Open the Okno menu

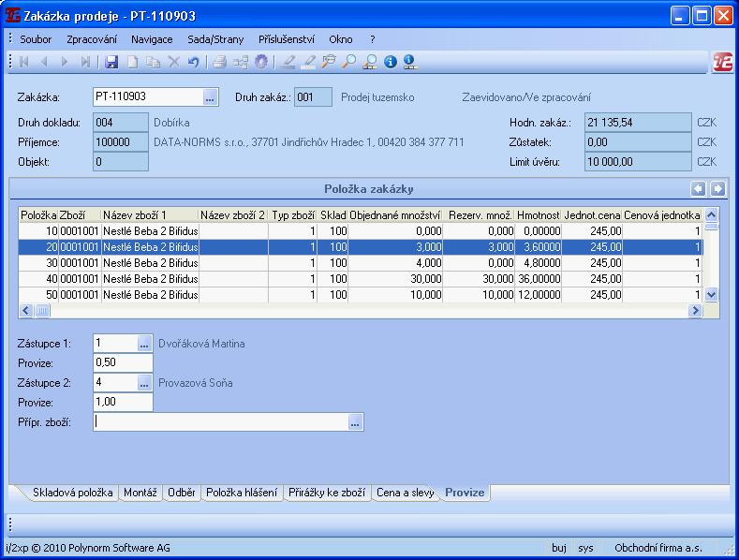coord(341,39)
